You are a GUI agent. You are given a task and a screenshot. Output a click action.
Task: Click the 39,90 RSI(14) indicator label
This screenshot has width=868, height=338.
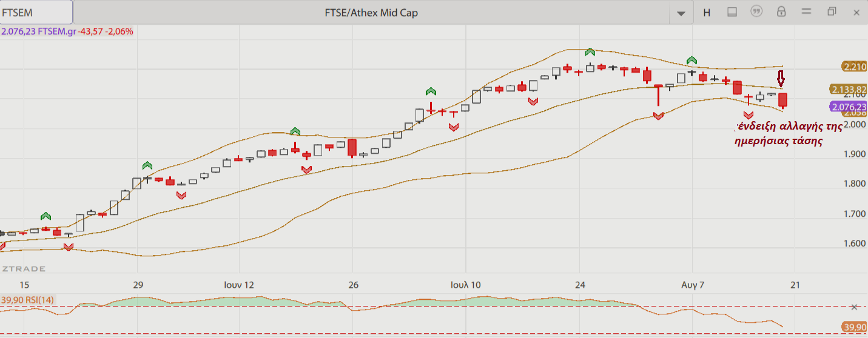point(27,299)
